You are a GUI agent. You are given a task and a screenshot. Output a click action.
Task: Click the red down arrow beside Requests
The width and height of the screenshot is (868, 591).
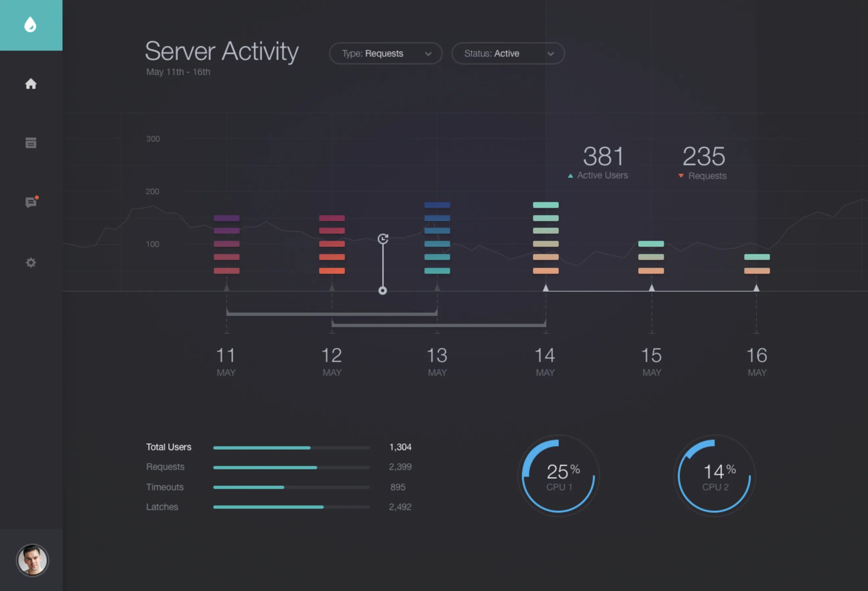pos(681,176)
